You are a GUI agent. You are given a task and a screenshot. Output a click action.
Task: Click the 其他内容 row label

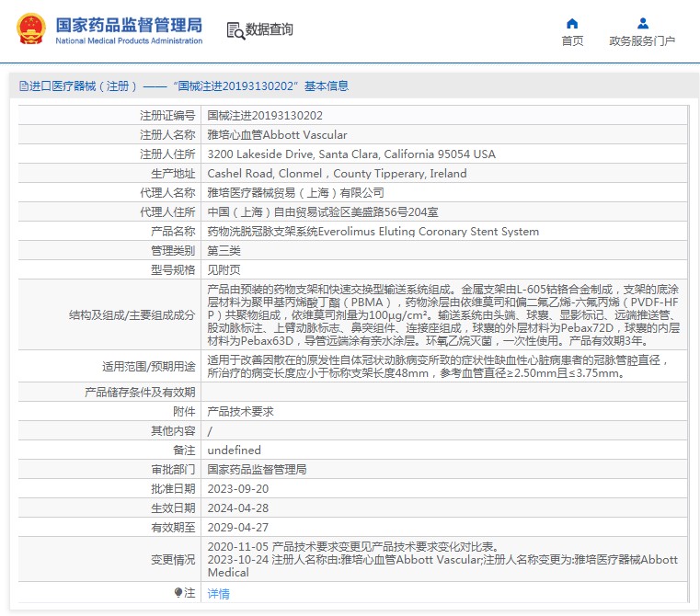[173, 431]
